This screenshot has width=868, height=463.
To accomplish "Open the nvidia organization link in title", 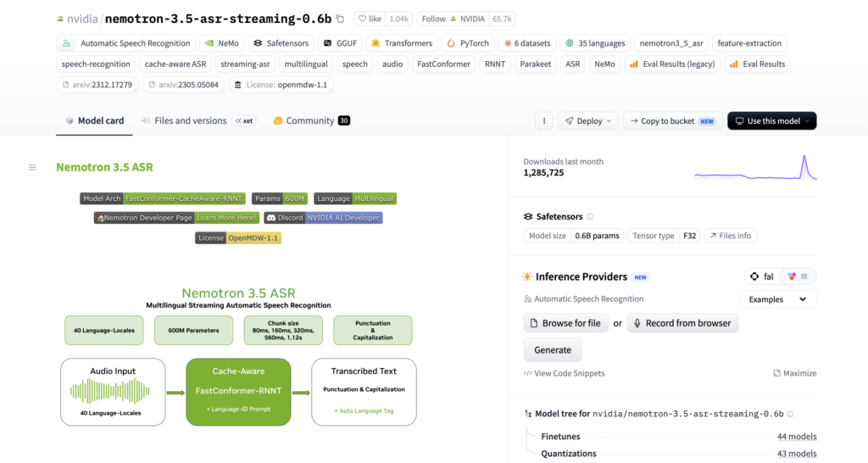I will coord(82,19).
